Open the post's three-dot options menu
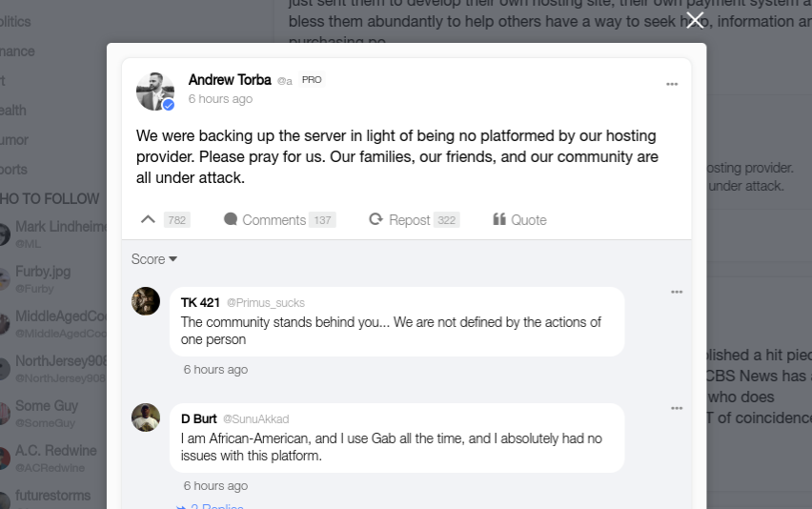 (x=672, y=84)
